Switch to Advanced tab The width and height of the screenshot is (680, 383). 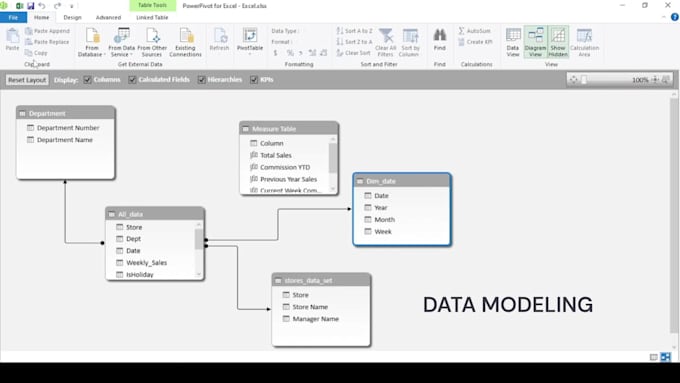pos(108,17)
